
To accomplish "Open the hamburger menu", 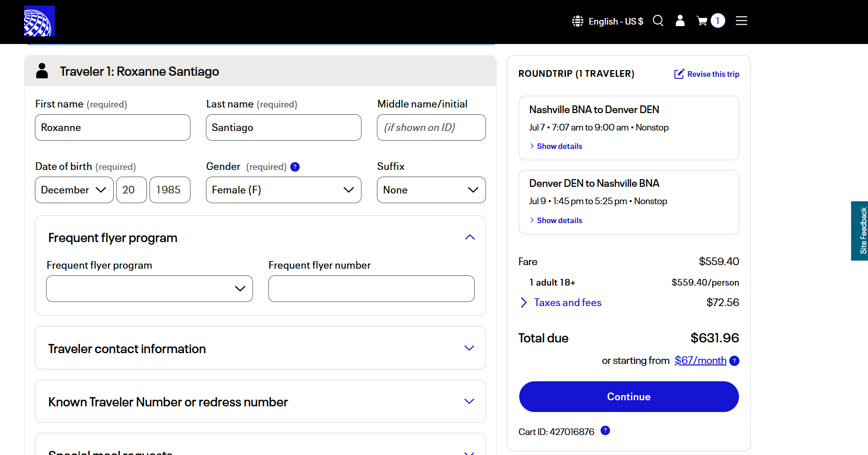I will coord(742,20).
